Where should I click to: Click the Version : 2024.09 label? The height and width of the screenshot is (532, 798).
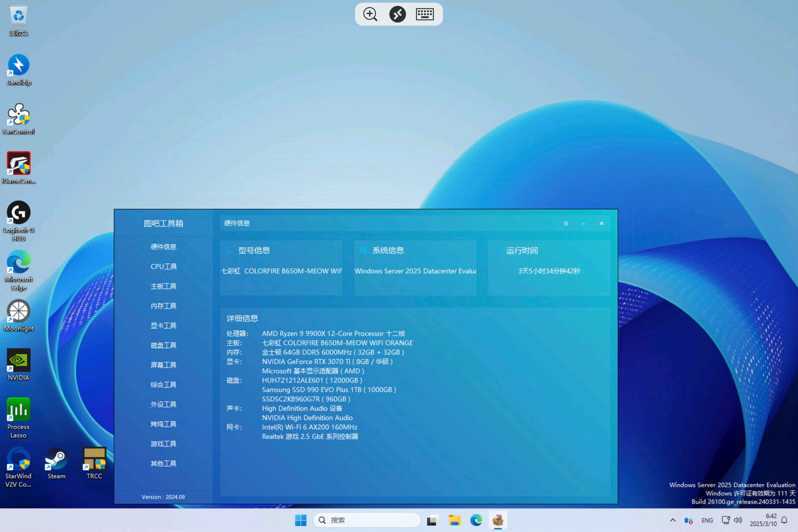click(163, 497)
